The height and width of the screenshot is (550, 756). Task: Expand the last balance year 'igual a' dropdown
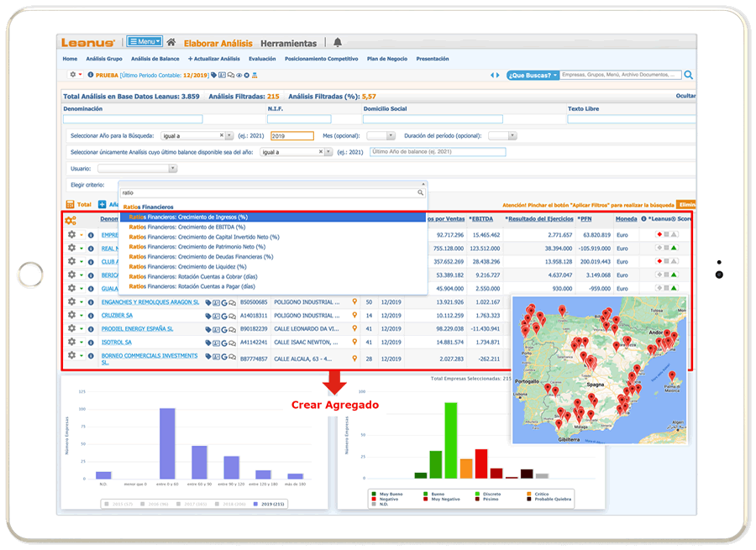coord(328,152)
